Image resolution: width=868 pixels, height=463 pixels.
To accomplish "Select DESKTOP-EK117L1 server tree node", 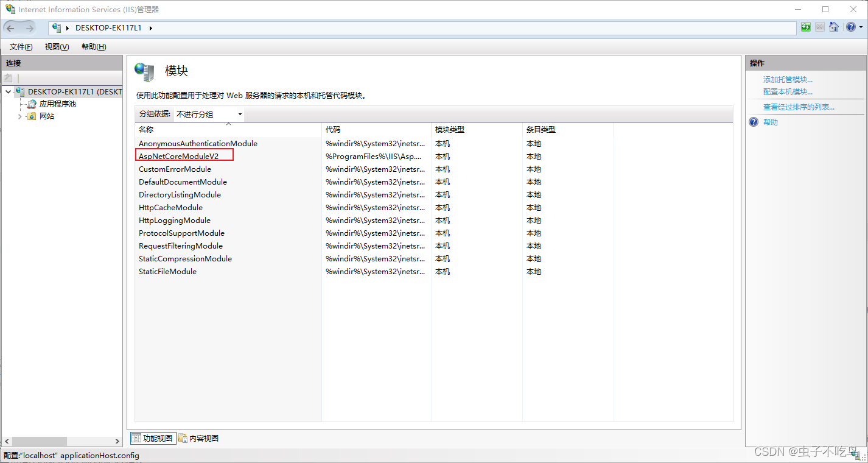I will click(x=75, y=92).
